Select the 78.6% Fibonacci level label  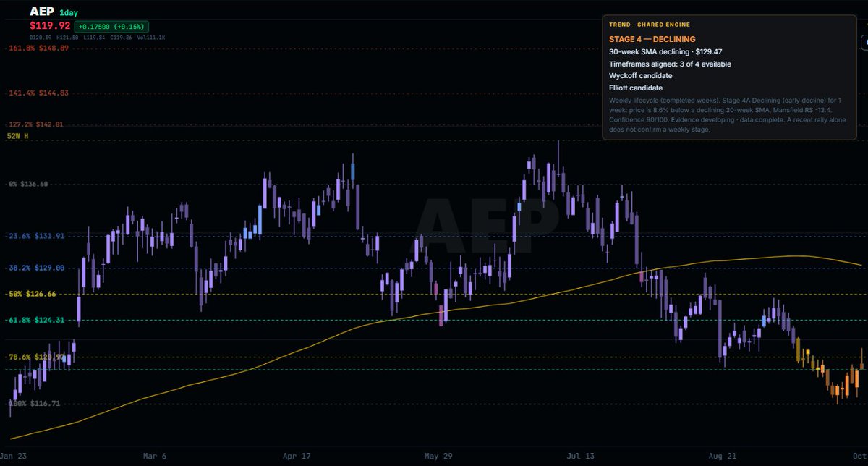(36, 357)
